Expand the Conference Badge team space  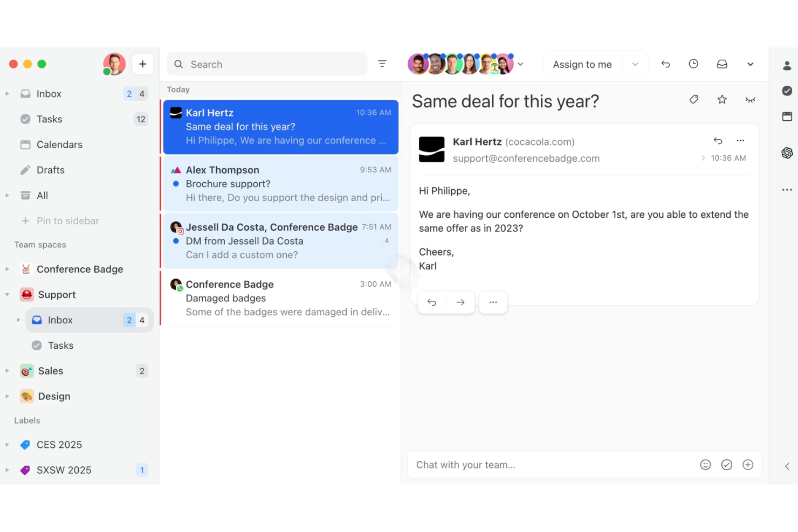[x=7, y=269]
